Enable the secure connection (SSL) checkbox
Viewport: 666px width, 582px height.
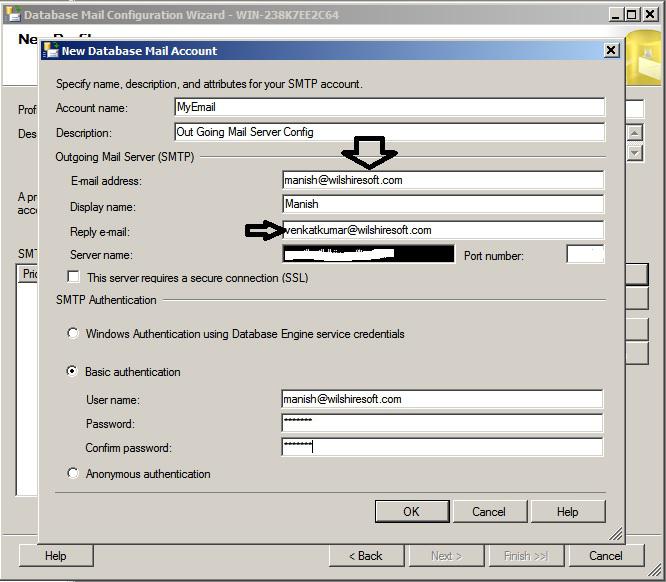[x=73, y=277]
